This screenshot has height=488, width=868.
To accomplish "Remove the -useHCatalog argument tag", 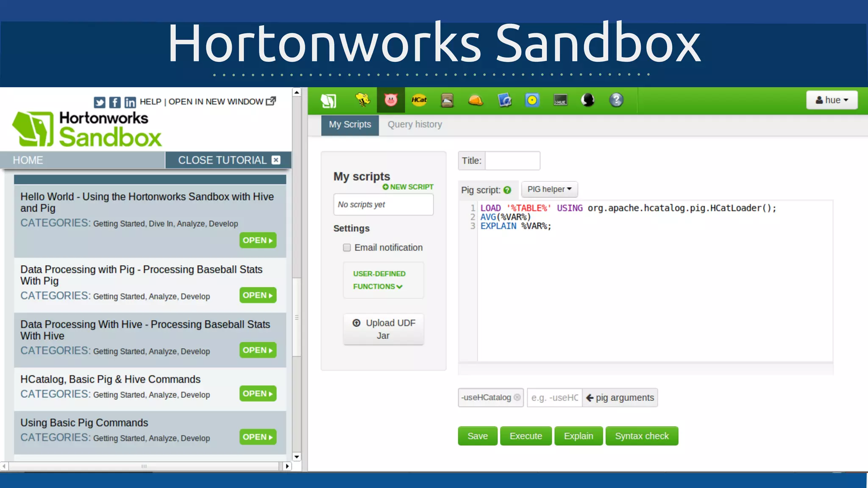I will tap(517, 397).
